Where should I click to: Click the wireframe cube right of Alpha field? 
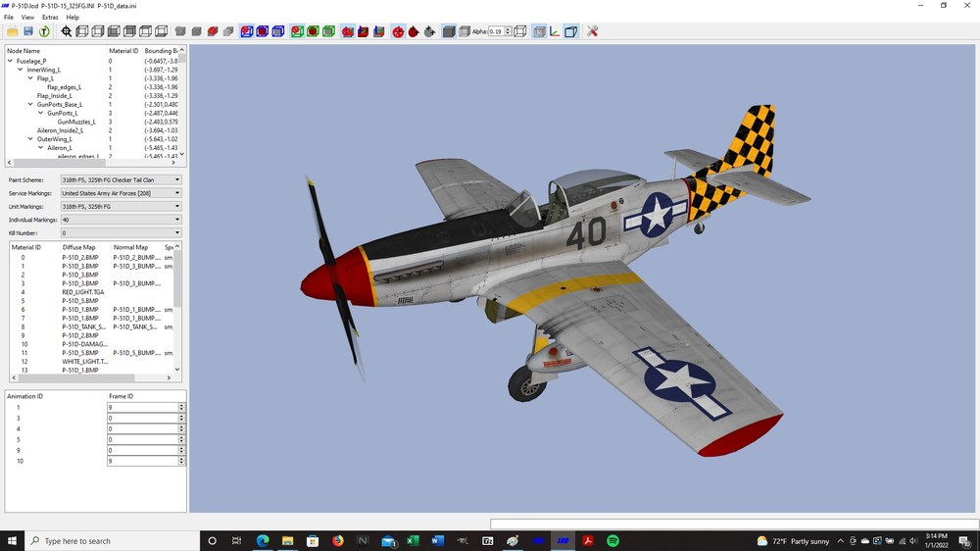pos(520,31)
